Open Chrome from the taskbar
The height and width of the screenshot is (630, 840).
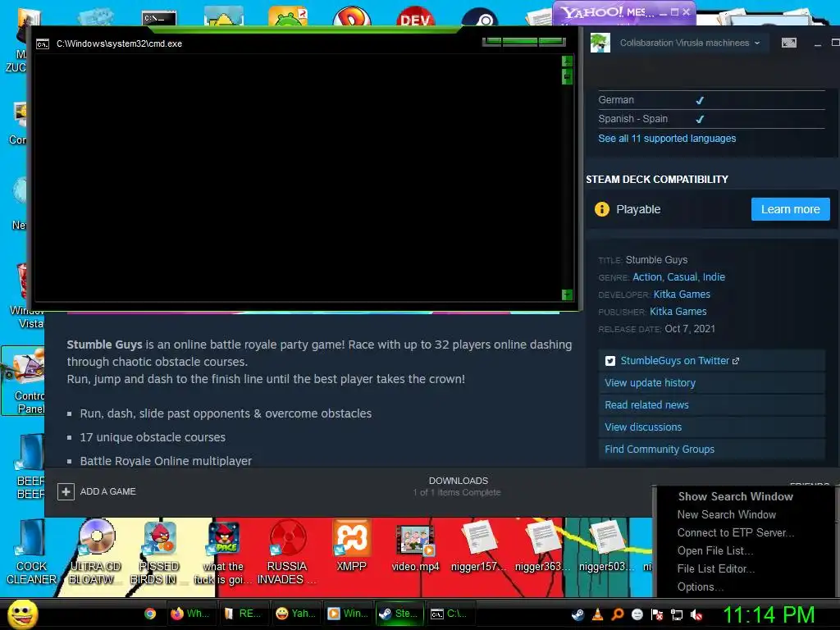tap(150, 614)
